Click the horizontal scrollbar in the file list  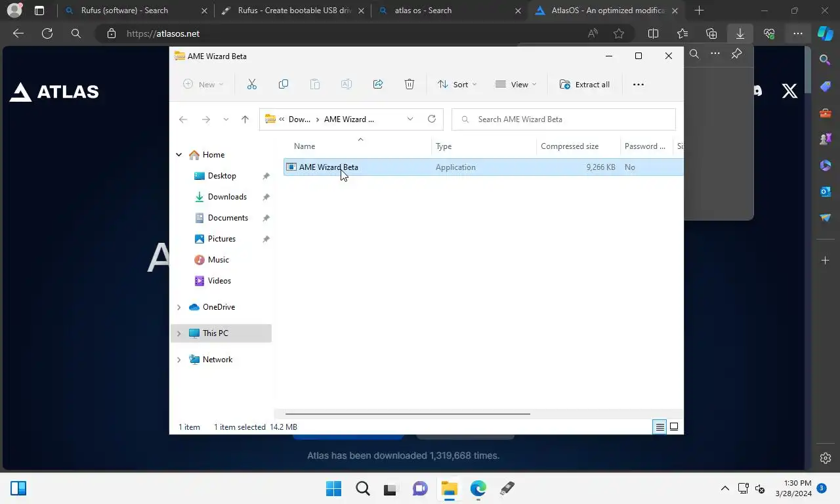[x=408, y=414]
